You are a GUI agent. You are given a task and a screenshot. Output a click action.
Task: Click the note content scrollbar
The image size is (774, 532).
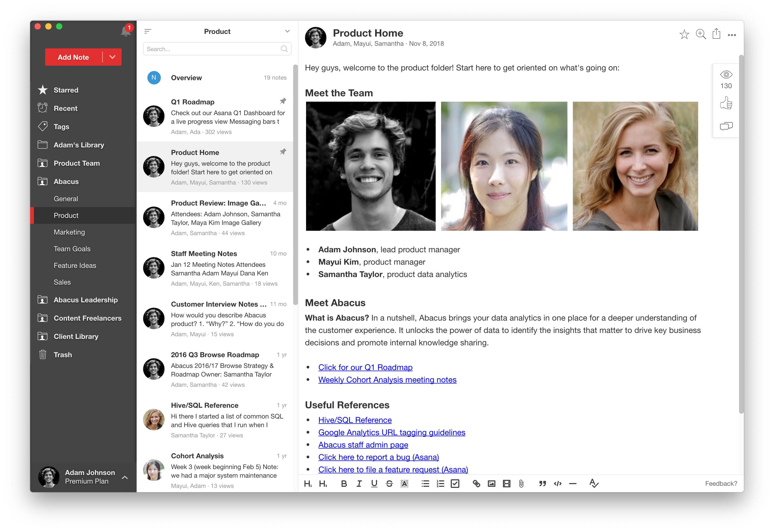(741, 234)
